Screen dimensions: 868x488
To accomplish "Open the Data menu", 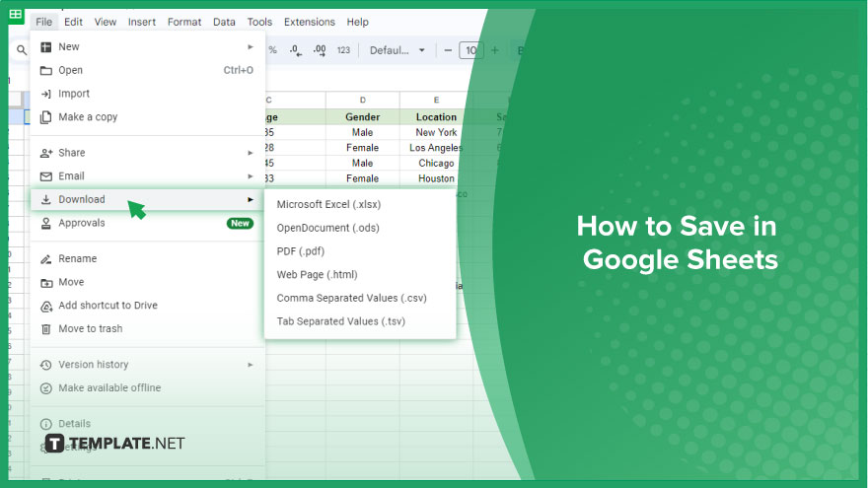I will (x=224, y=22).
